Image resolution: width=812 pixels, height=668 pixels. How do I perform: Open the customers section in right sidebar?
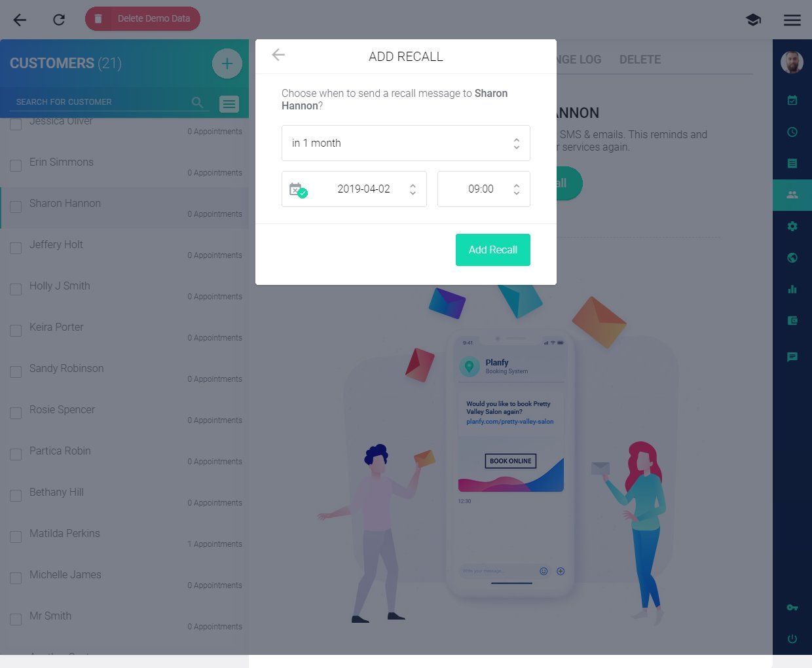tap(792, 195)
